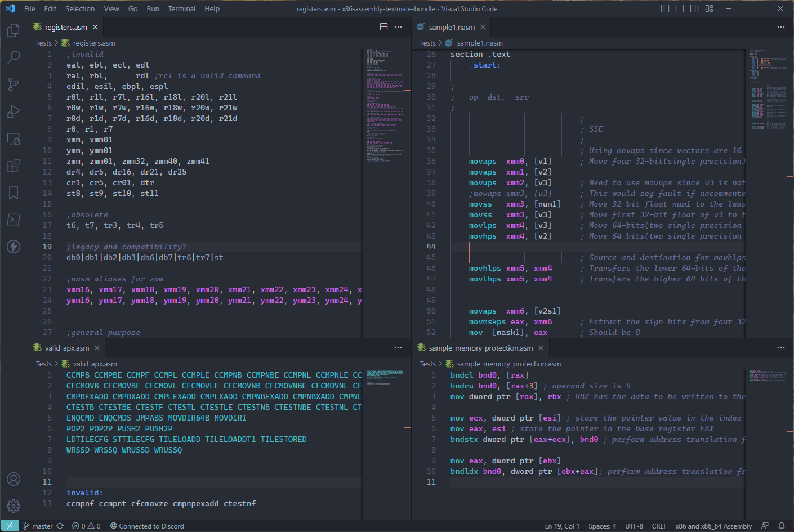The image size is (794, 532).
Task: Close the sample1.nasm tab
Action: tap(483, 27)
